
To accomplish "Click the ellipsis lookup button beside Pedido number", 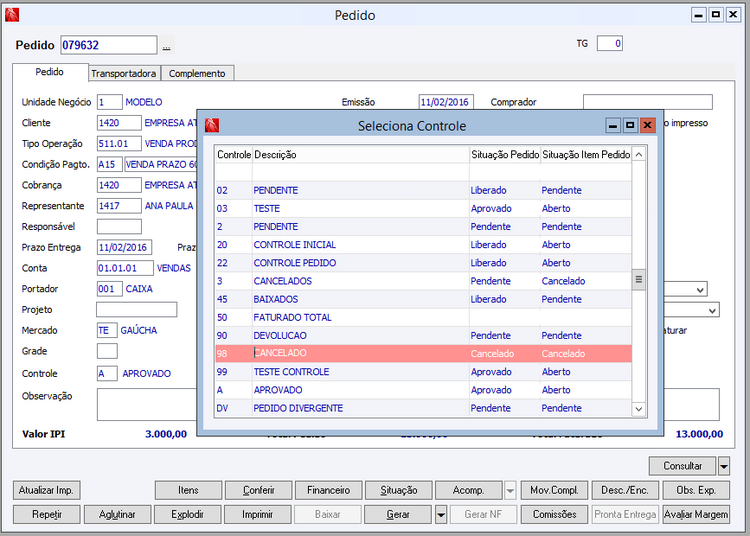I will point(166,45).
